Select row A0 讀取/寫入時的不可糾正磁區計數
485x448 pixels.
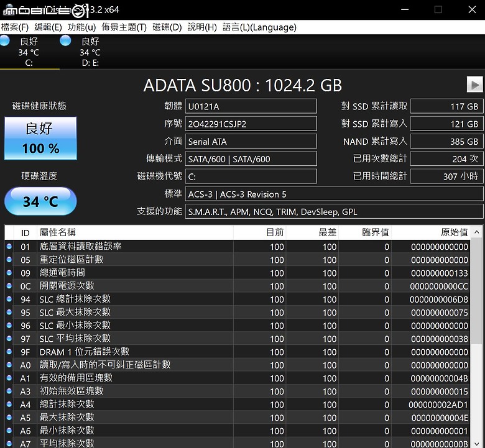238,365
